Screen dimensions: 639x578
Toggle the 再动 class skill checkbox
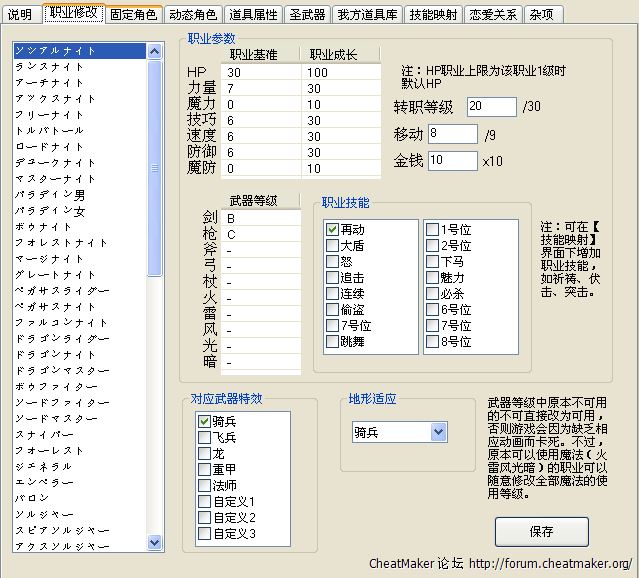[x=333, y=229]
